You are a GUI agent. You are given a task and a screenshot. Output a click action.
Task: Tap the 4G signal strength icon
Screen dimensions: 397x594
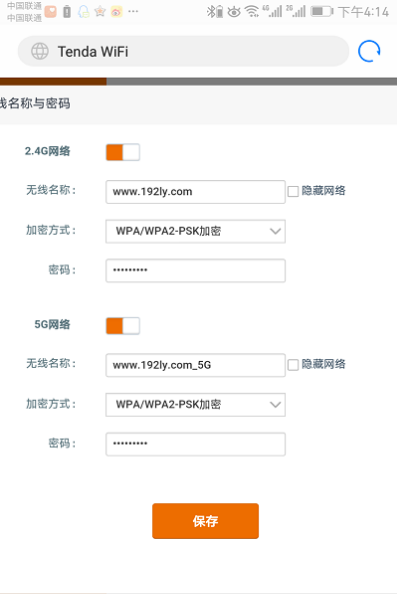272,11
